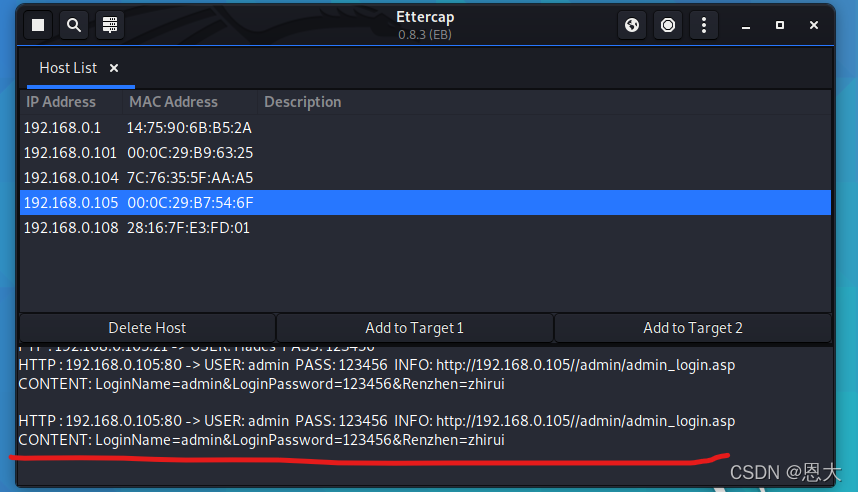Select host 192.168.0.1 in the list
Image resolution: width=858 pixels, height=492 pixels.
click(x=62, y=128)
